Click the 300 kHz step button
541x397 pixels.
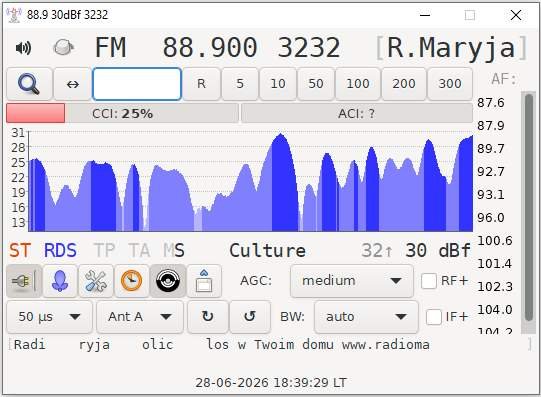pyautogui.click(x=450, y=84)
